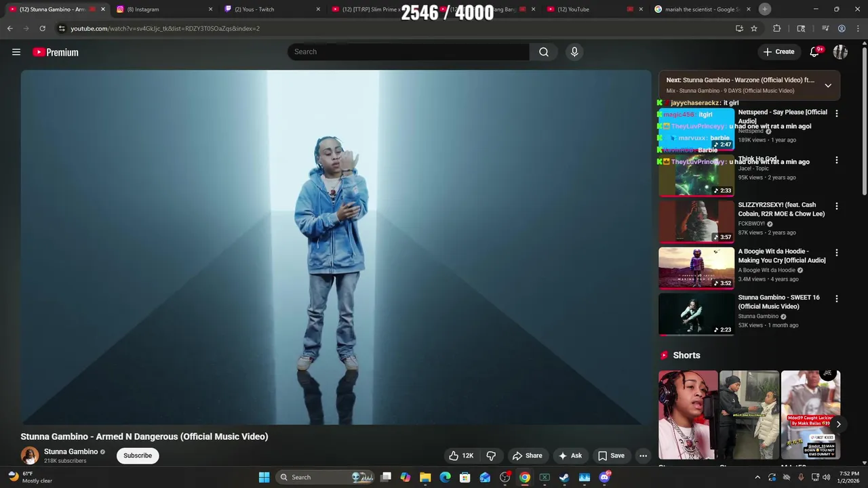Open the YouTube guide hamburger menu
Image resolution: width=868 pixels, height=488 pixels.
(x=16, y=52)
